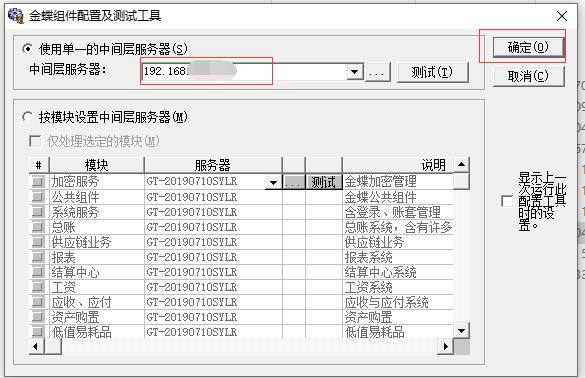Screen dimensions: 585x378
Task: Click the 结算中心系统 description cell
Action: (x=398, y=272)
